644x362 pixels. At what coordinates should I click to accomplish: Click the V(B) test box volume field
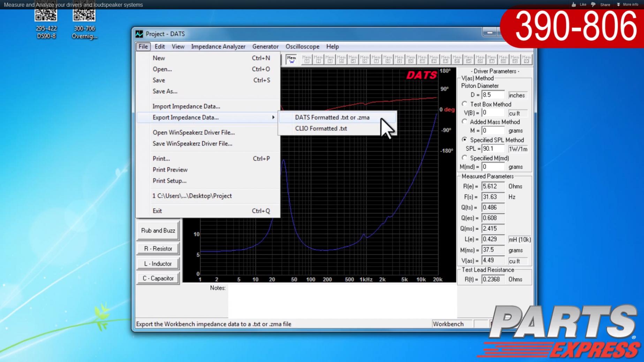(x=493, y=113)
